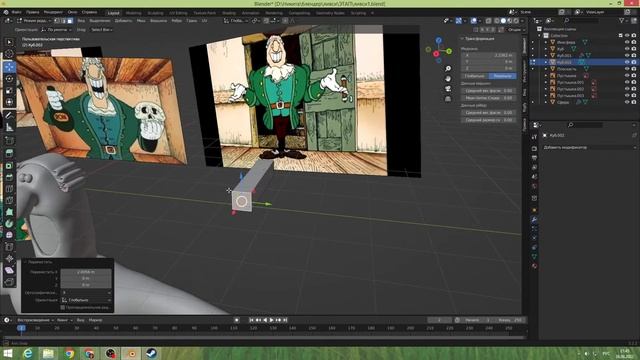Image resolution: width=640 pixels, height=360 pixels.
Task: Open the Рендеринг menu
Action: (53, 12)
